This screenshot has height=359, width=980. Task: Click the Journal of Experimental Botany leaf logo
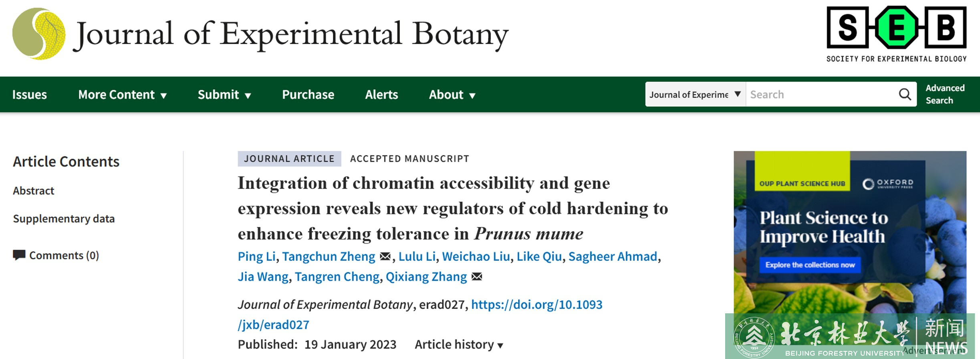tap(39, 34)
